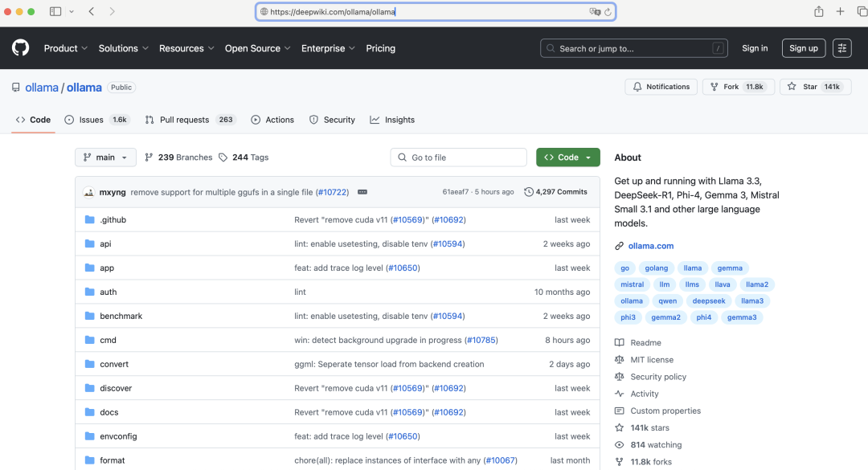The image size is (868, 470).
Task: Star the repository with Star button
Action: click(816, 87)
